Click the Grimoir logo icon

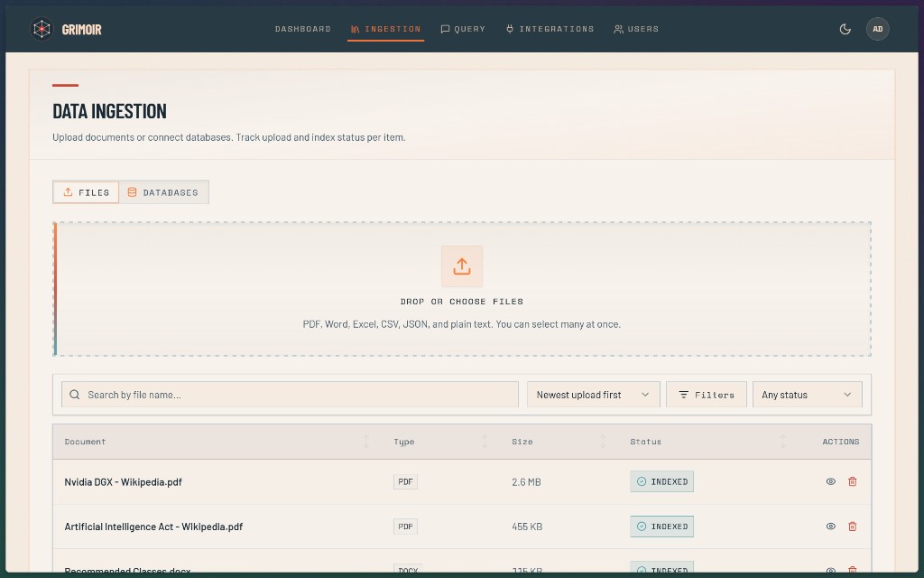point(42,29)
